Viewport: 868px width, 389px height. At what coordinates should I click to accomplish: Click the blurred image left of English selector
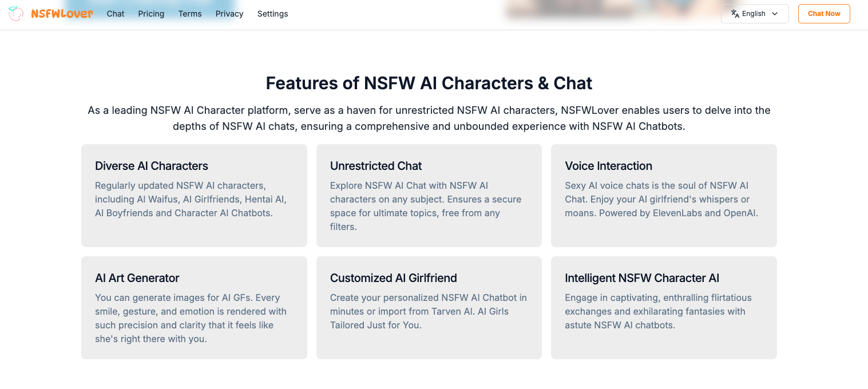[607, 10]
